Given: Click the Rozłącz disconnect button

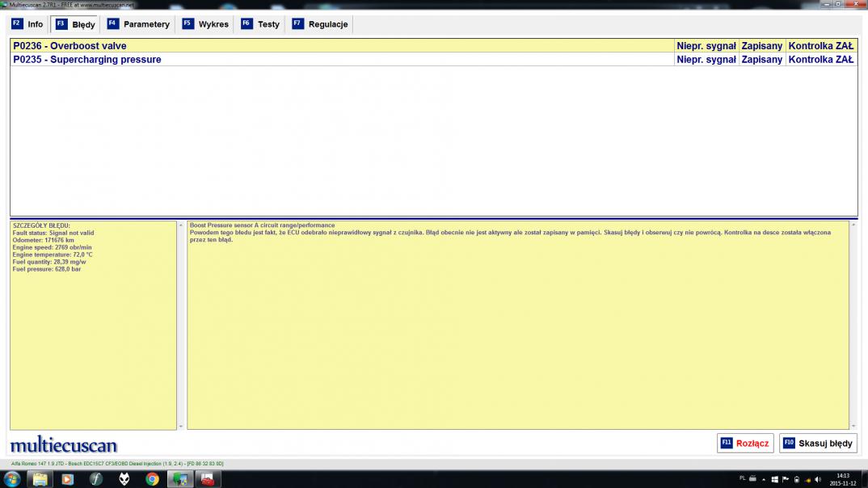Looking at the screenshot, I should point(745,444).
